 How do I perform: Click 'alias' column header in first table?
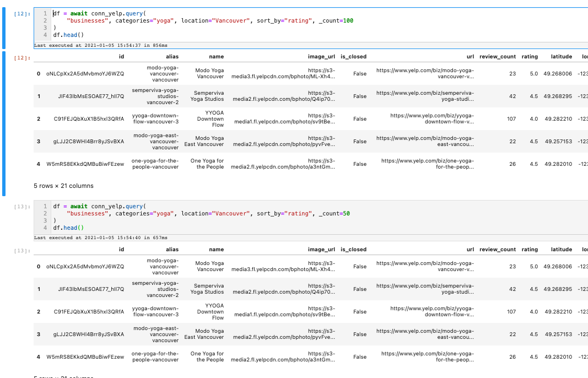[172, 57]
